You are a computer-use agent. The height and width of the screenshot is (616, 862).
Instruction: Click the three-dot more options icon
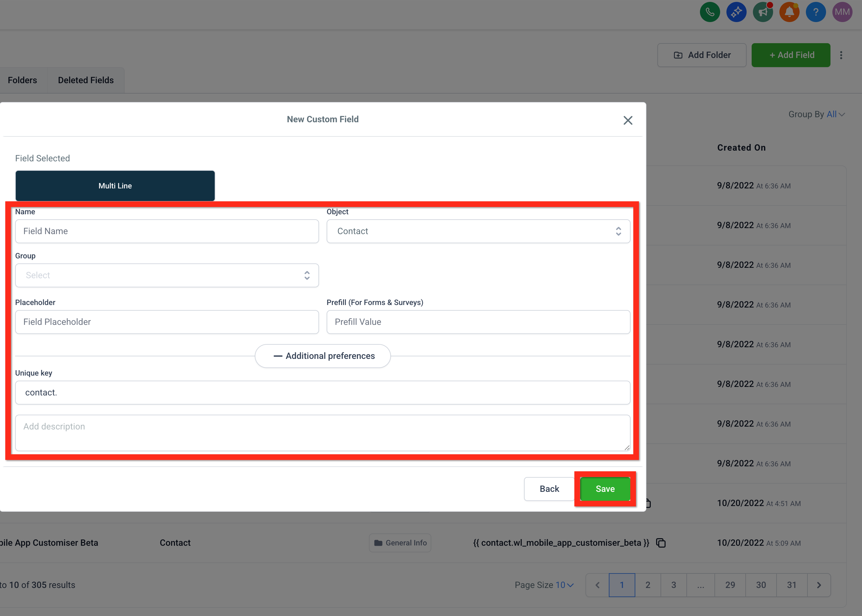point(841,55)
